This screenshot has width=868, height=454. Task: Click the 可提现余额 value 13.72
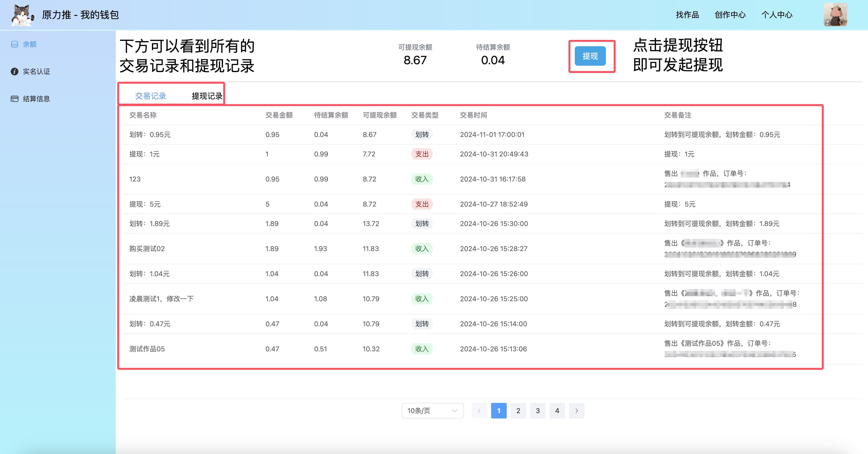(x=371, y=224)
